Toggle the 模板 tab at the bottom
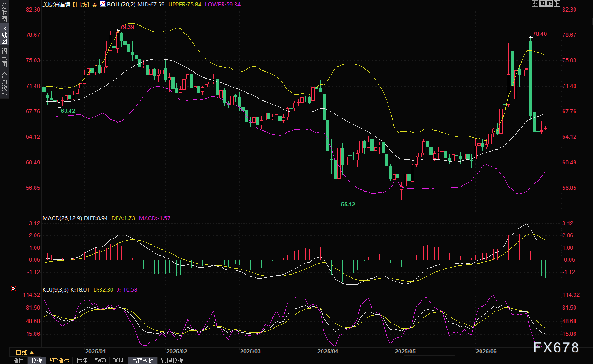Screen dimensions: 593x364 click(x=36, y=360)
